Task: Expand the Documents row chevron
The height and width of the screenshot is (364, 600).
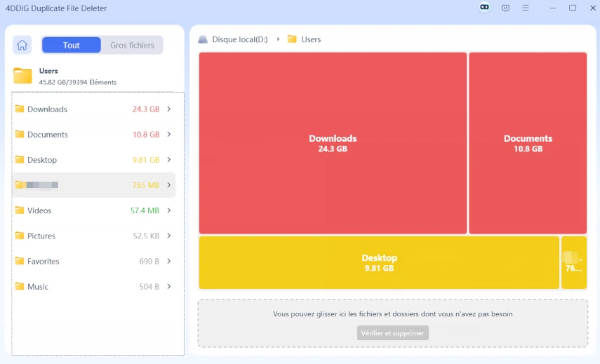Action: 168,134
